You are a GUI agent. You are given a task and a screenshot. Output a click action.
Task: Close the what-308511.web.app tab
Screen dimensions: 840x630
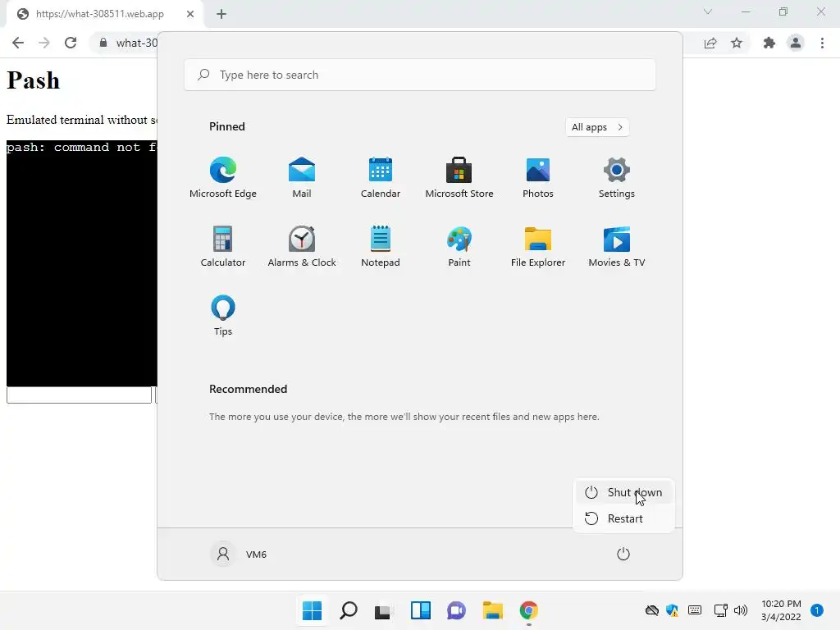click(x=189, y=14)
